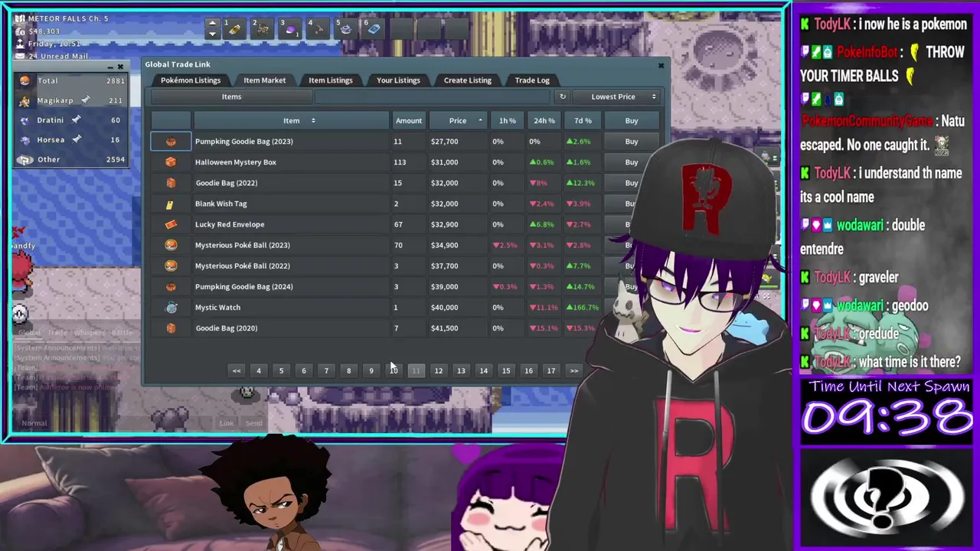Jump to the first page with <<

click(x=237, y=370)
